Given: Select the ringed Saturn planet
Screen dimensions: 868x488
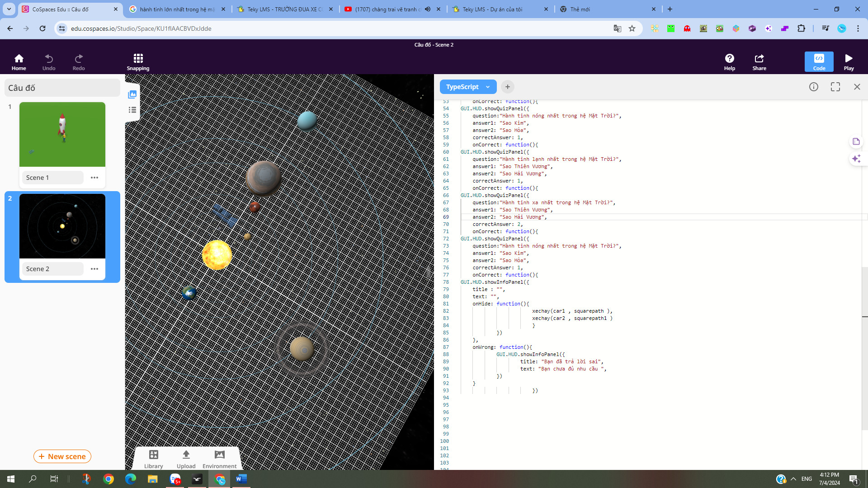Looking at the screenshot, I should (302, 349).
